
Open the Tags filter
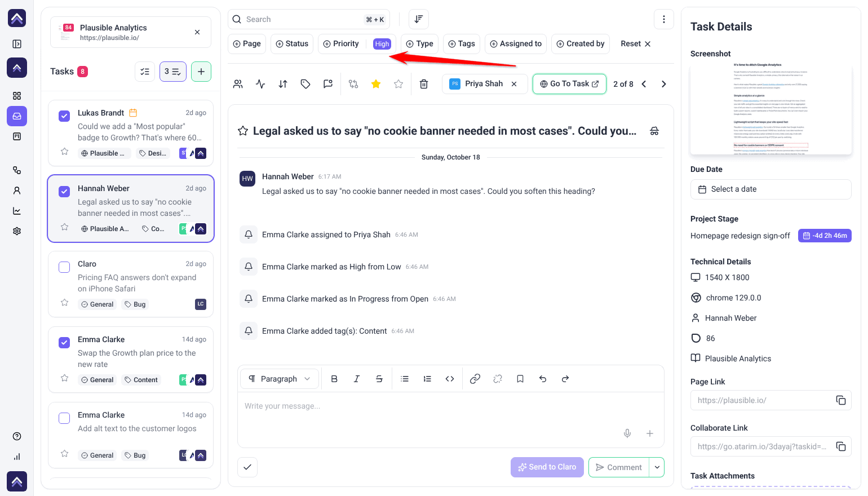[x=462, y=44]
